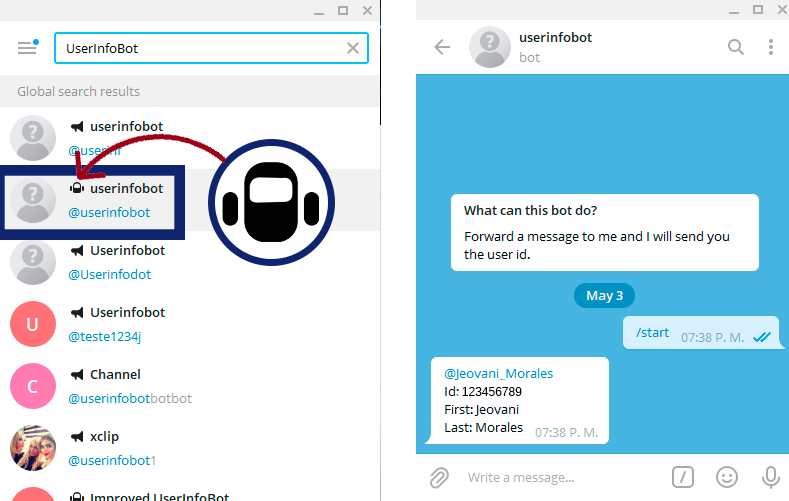Open the emoji picker
Image resolution: width=789 pixels, height=501 pixels.
[x=727, y=477]
